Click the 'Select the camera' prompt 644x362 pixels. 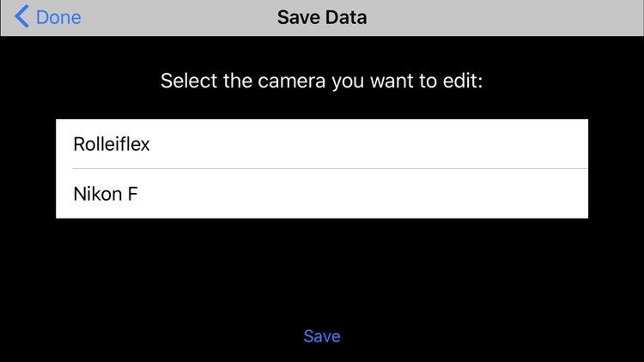[322, 83]
